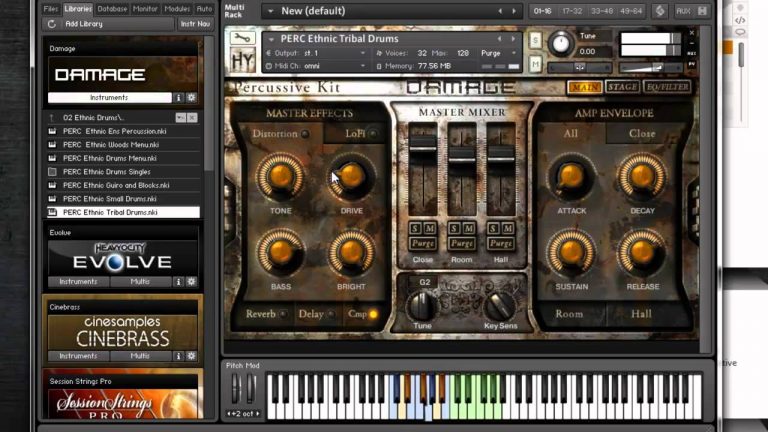Toggle the LoFi effect on
Screen dimensions: 768x432
point(372,134)
